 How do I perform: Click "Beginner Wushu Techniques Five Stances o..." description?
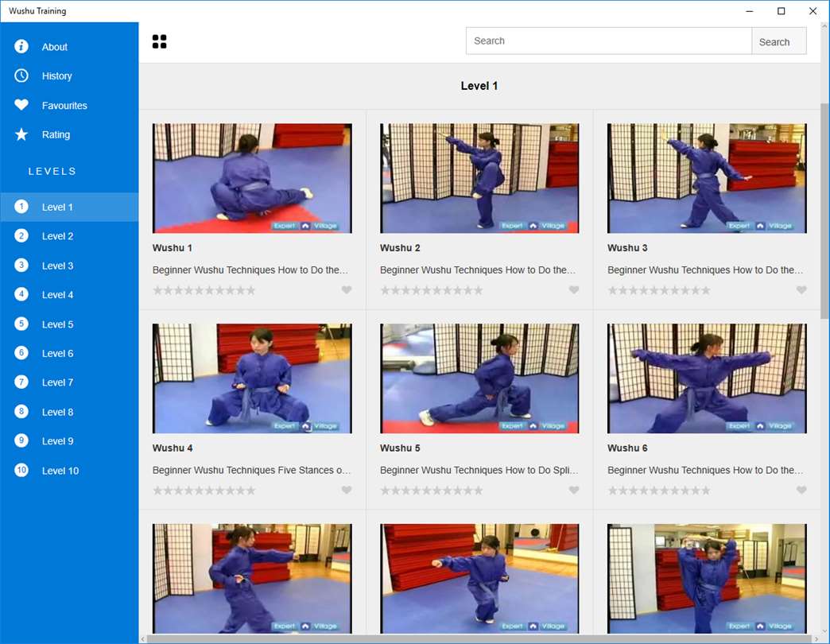tap(251, 470)
